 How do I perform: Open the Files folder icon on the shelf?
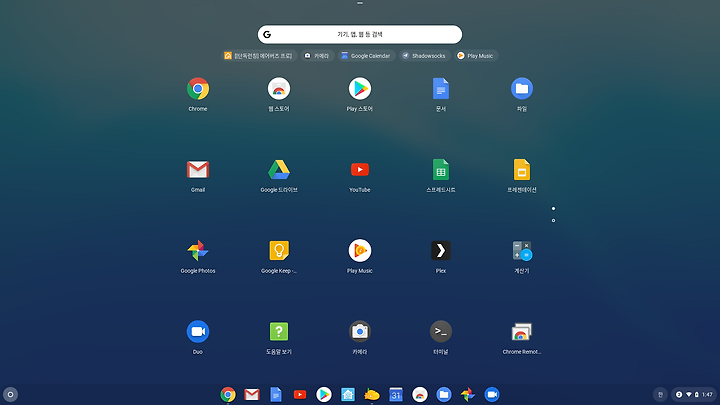(x=444, y=394)
